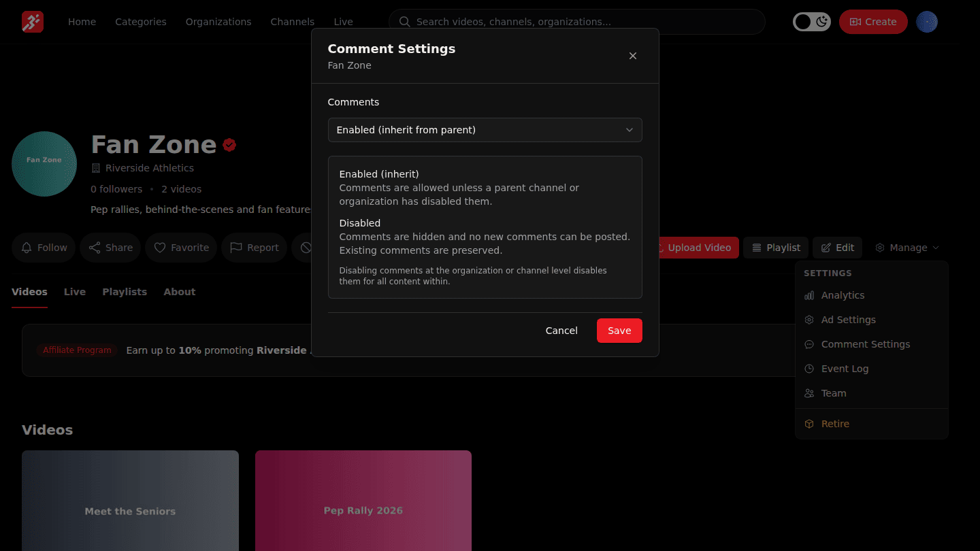
Task: Share the Fan Zone channel
Action: (x=110, y=248)
